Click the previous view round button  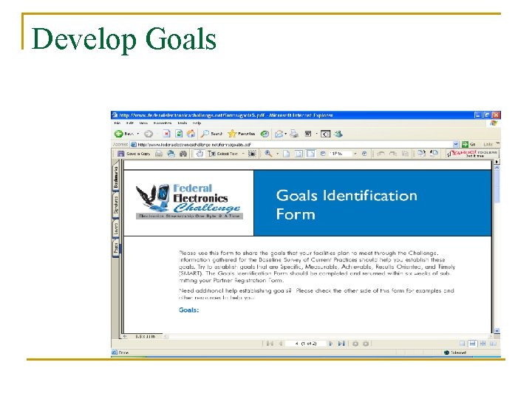(355, 344)
